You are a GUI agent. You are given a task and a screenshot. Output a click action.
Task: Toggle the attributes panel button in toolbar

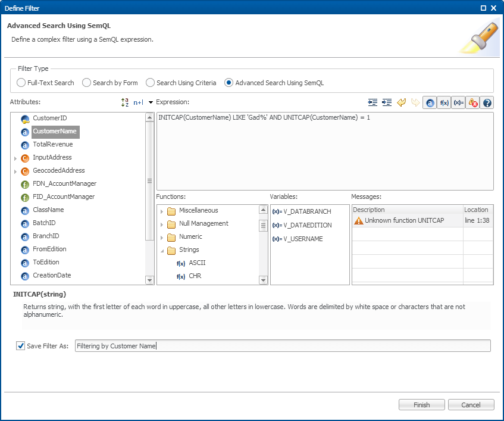430,103
